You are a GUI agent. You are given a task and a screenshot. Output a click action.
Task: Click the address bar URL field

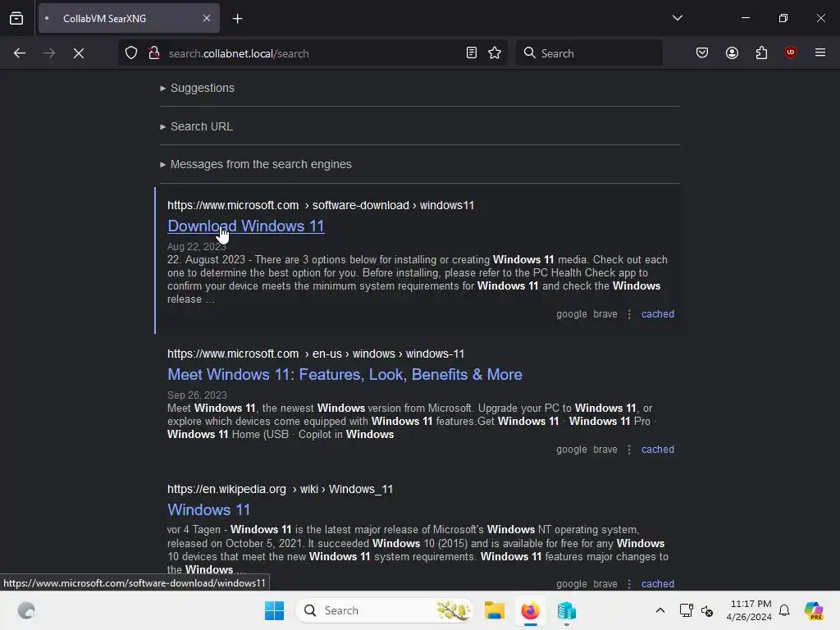pos(313,53)
